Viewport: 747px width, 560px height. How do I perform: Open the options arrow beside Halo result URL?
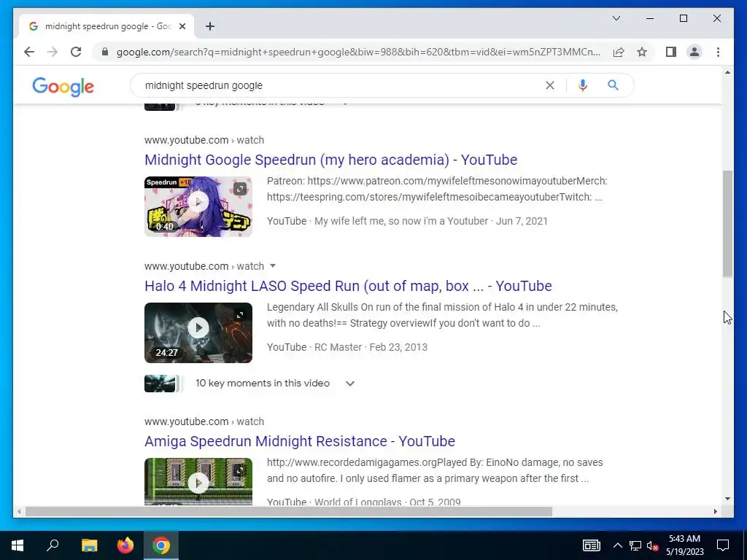(x=273, y=265)
